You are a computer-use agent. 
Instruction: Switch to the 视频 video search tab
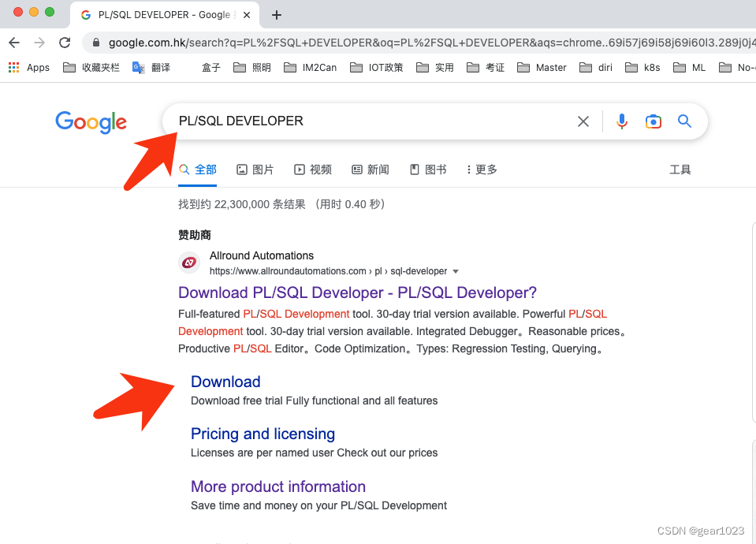point(312,169)
